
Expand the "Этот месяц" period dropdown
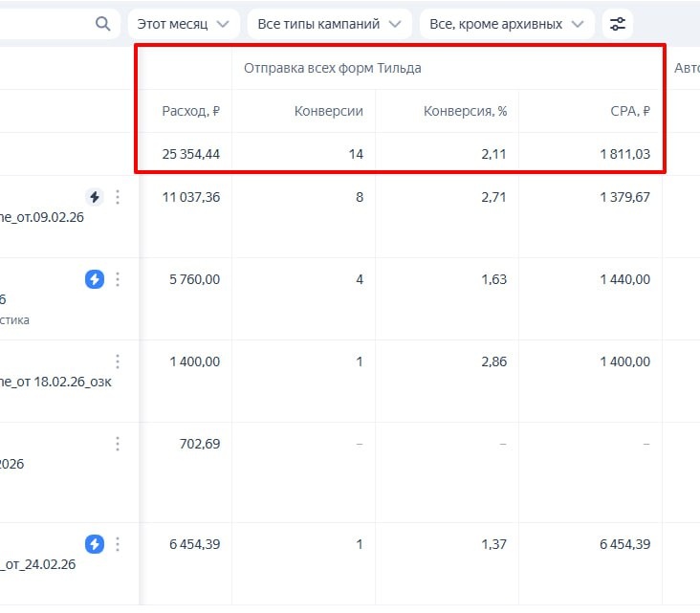point(183,24)
